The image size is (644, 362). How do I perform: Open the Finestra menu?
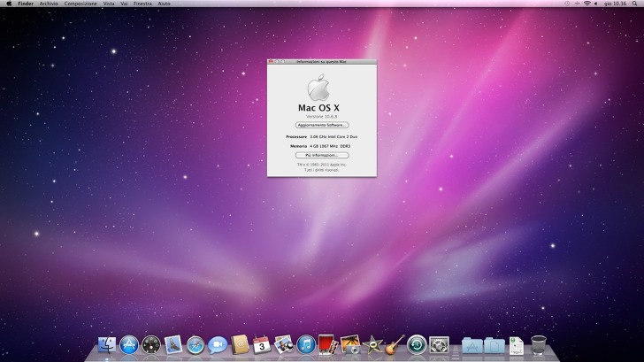pos(142,4)
